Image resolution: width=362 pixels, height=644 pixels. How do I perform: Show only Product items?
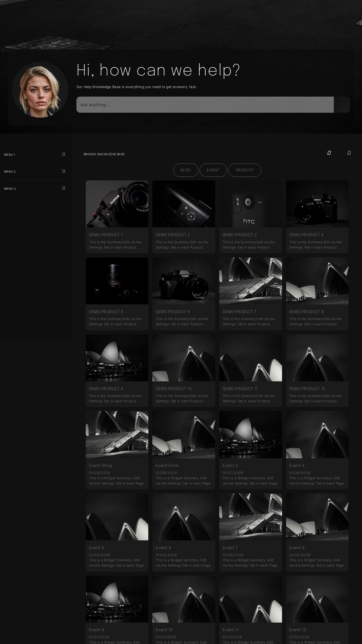245,170
